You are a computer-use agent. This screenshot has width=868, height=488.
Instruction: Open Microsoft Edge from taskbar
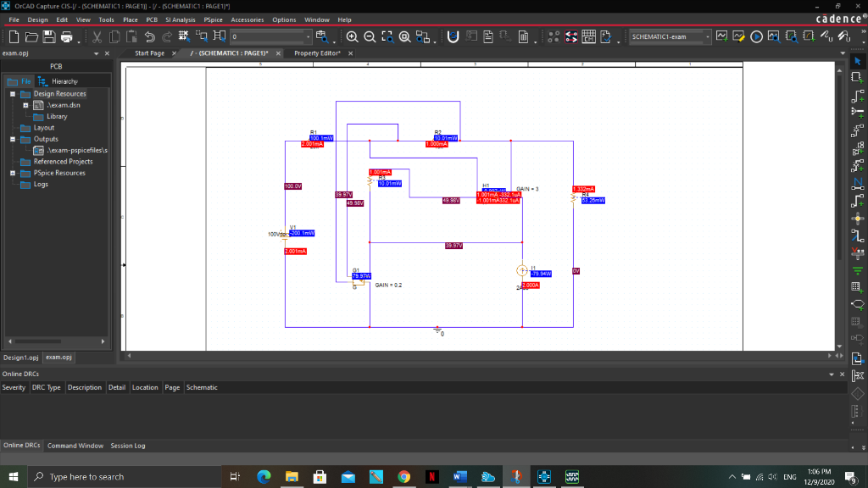[x=264, y=476]
